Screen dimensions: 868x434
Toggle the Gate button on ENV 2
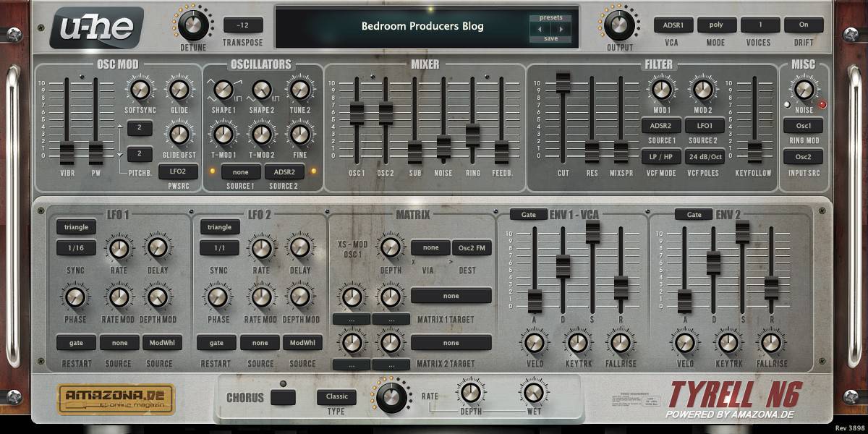pos(694,214)
